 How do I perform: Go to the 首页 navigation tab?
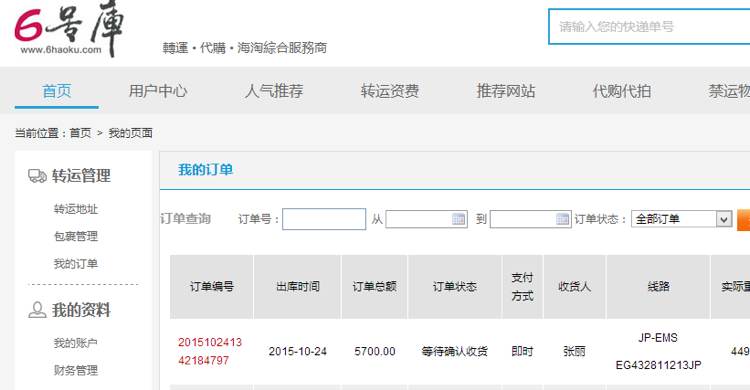click(x=56, y=91)
